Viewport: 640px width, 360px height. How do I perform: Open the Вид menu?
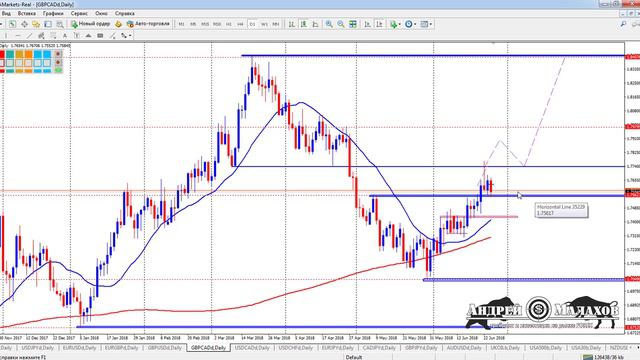pos(6,13)
